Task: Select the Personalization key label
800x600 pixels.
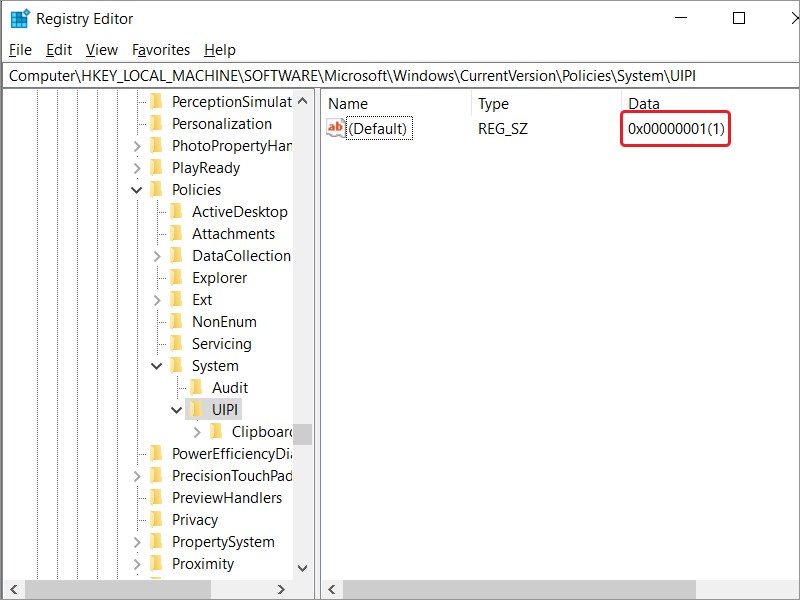Action: [x=221, y=123]
